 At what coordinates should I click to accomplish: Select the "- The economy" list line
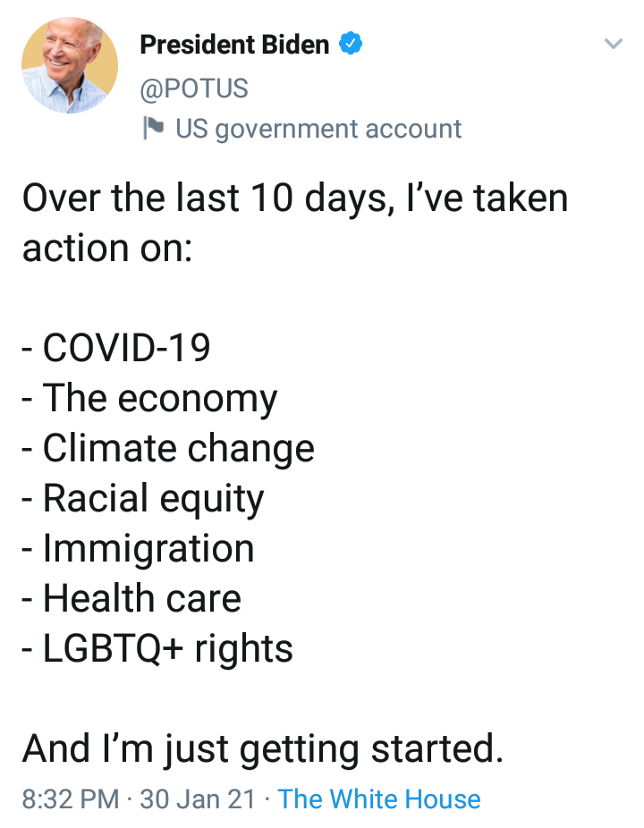point(149,399)
